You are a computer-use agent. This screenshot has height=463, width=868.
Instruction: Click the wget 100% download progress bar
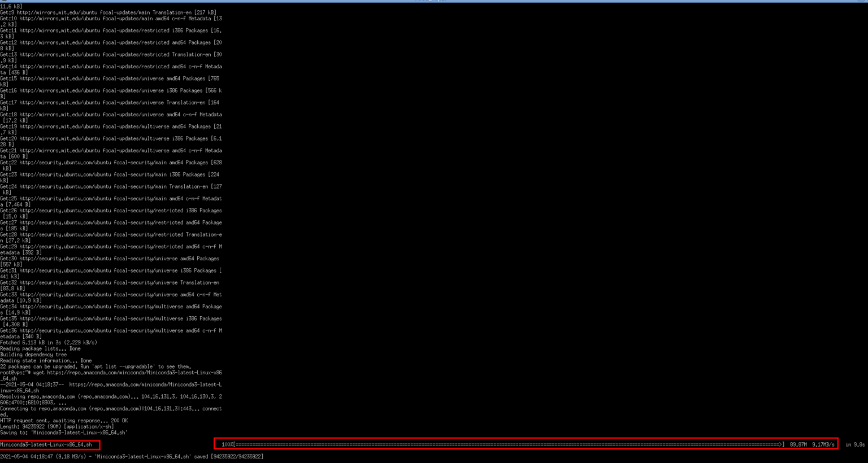pos(503,445)
